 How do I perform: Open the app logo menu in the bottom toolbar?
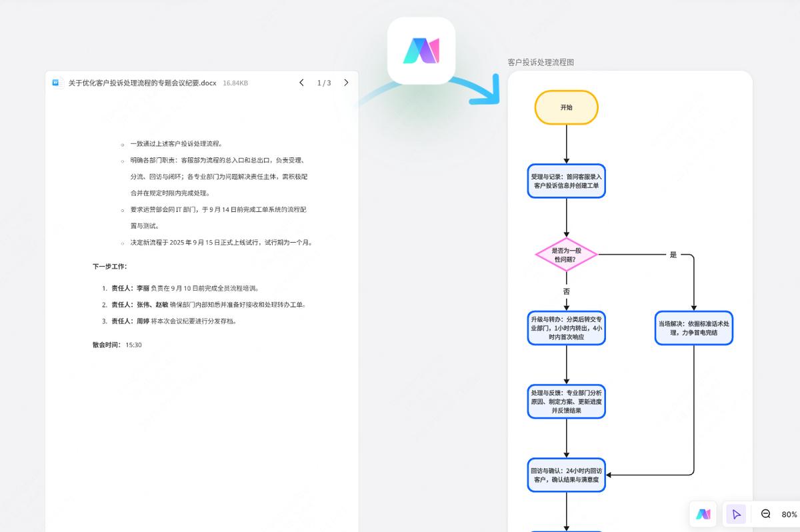point(703,514)
